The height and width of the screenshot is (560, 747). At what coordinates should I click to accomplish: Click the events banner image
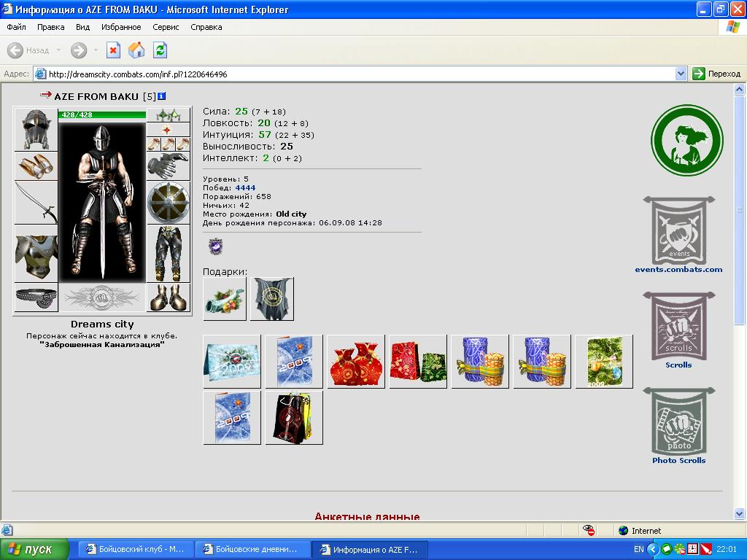click(x=679, y=230)
